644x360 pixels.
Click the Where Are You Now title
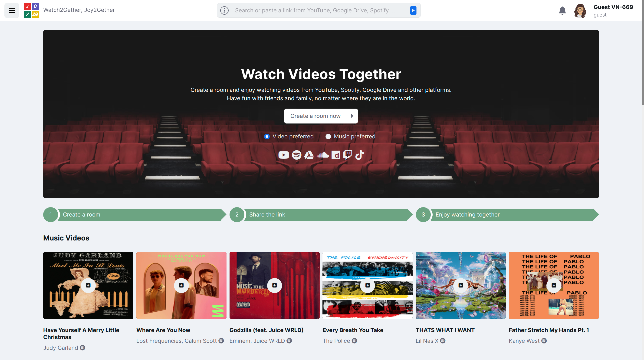click(x=163, y=330)
